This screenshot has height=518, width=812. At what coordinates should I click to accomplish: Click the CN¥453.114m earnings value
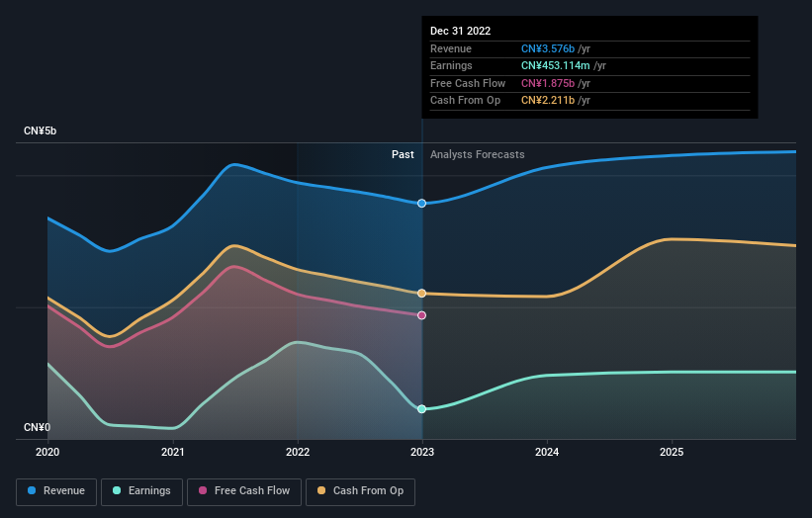tap(556, 65)
